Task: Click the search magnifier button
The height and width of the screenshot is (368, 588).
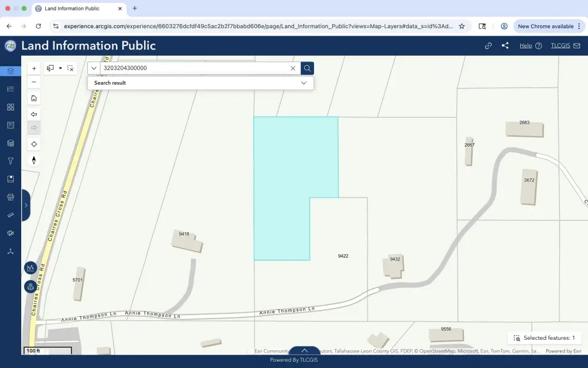Action: pos(307,68)
